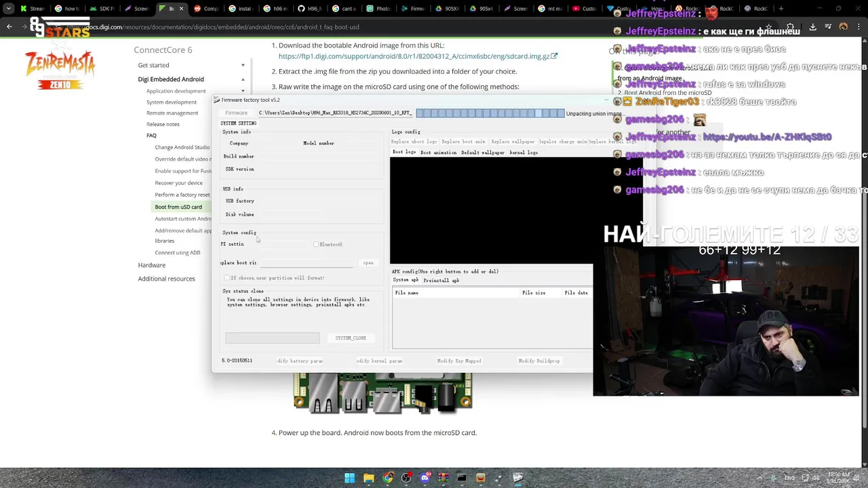868x488 pixels.
Task: Click Replace uboot logo button
Action: point(414,142)
